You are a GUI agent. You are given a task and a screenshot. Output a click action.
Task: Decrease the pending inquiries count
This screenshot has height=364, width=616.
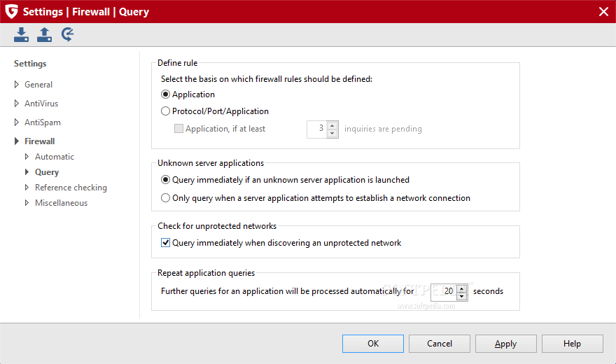[332, 133]
